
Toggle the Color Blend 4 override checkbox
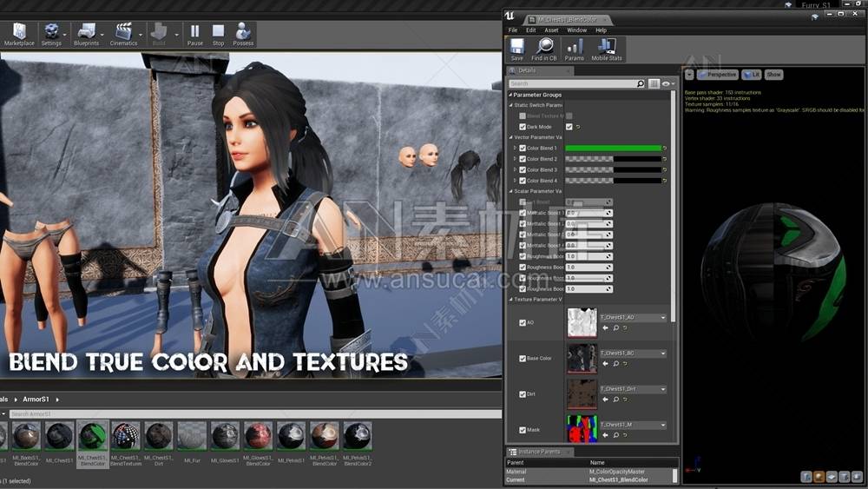523,181
